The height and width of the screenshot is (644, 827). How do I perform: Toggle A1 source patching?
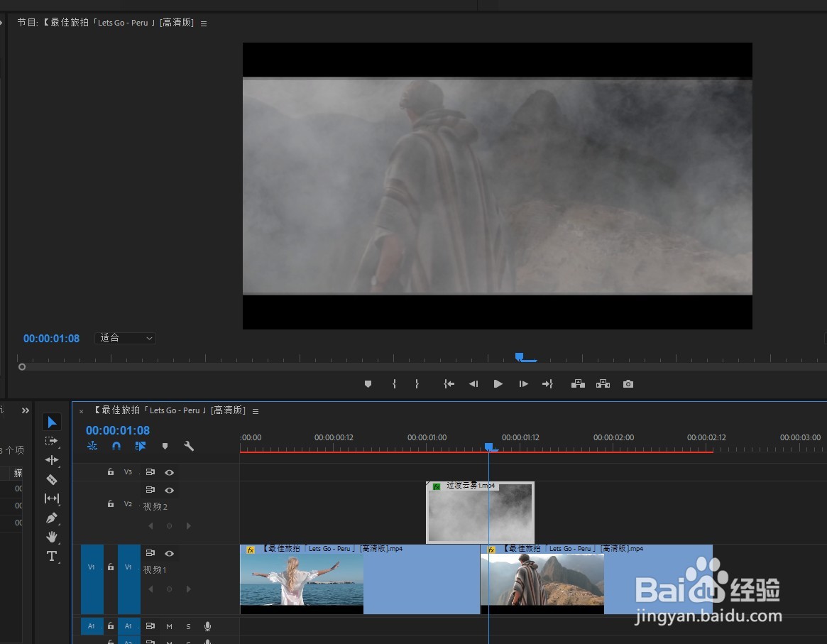[92, 626]
